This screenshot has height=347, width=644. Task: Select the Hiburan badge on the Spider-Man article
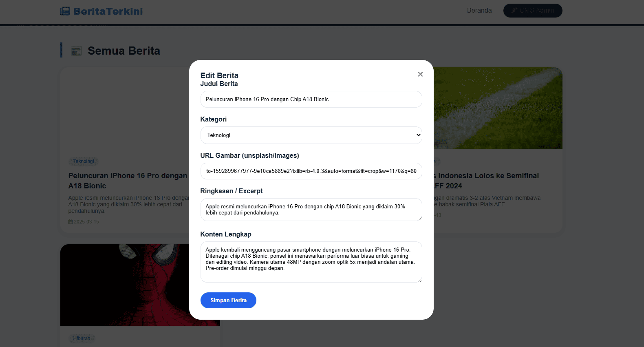(x=82, y=338)
